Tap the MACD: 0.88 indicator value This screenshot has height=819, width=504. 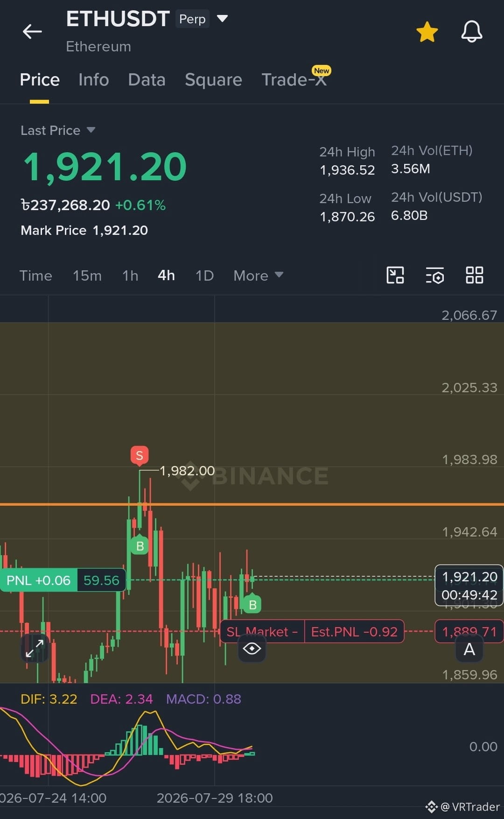203,699
